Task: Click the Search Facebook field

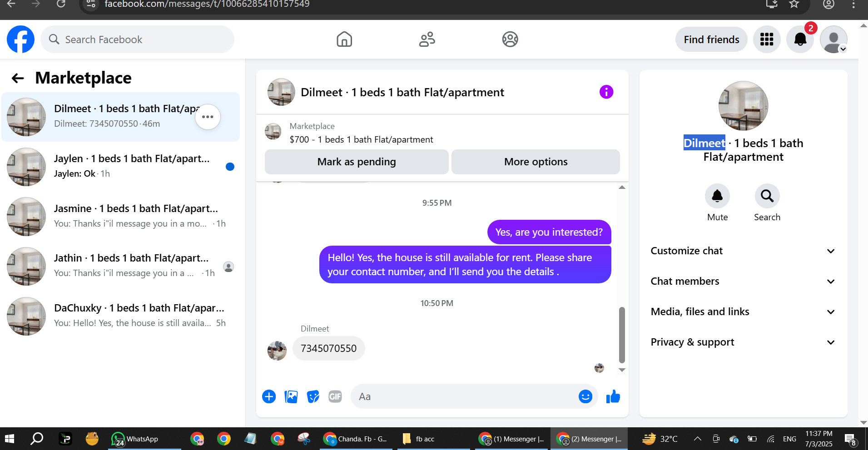Action: point(137,40)
